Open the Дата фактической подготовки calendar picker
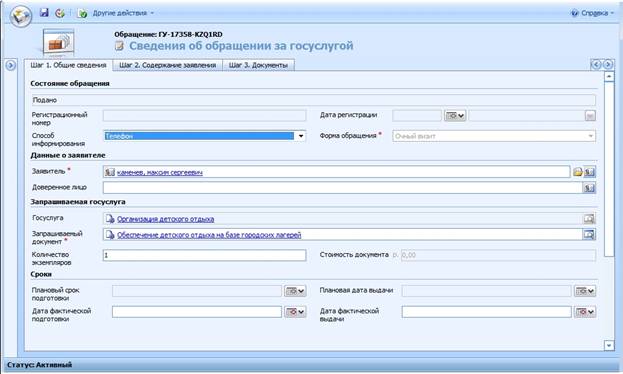The image size is (623, 374). (295, 312)
